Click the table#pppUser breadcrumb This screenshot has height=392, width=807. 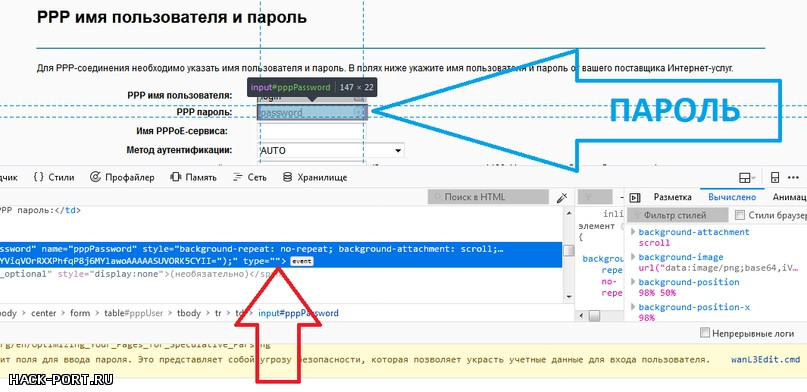(134, 313)
